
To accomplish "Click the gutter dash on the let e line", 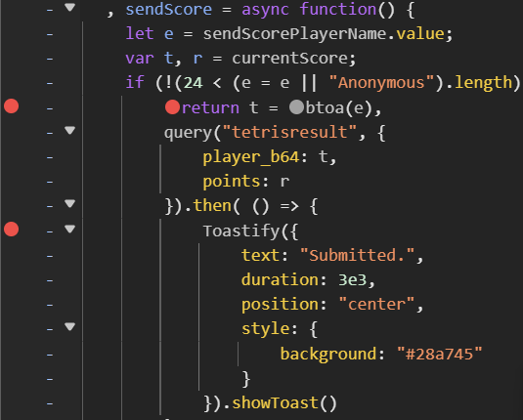I will (x=50, y=34).
